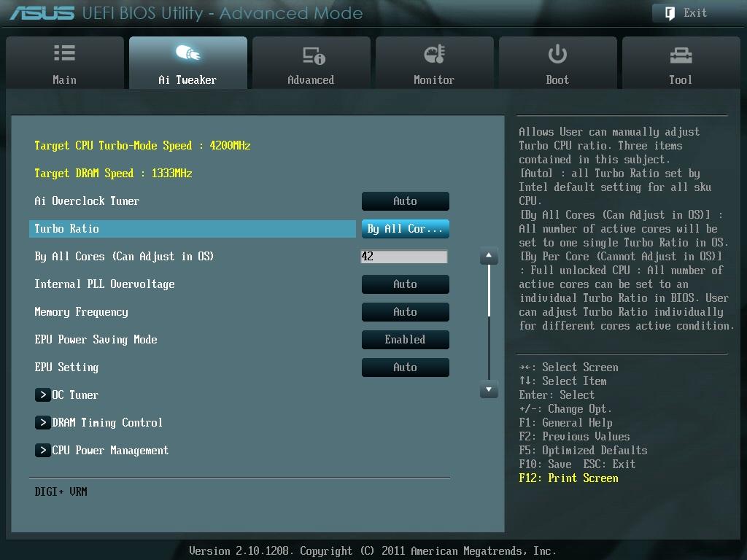Click F10: Save hint text
This screenshot has width=747, height=560.
point(545,464)
